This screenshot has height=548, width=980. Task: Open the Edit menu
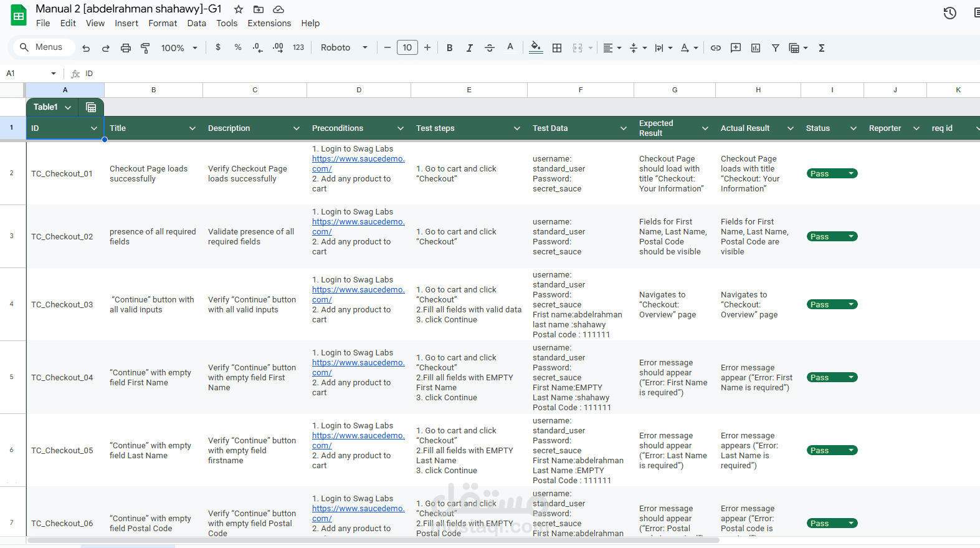point(68,23)
